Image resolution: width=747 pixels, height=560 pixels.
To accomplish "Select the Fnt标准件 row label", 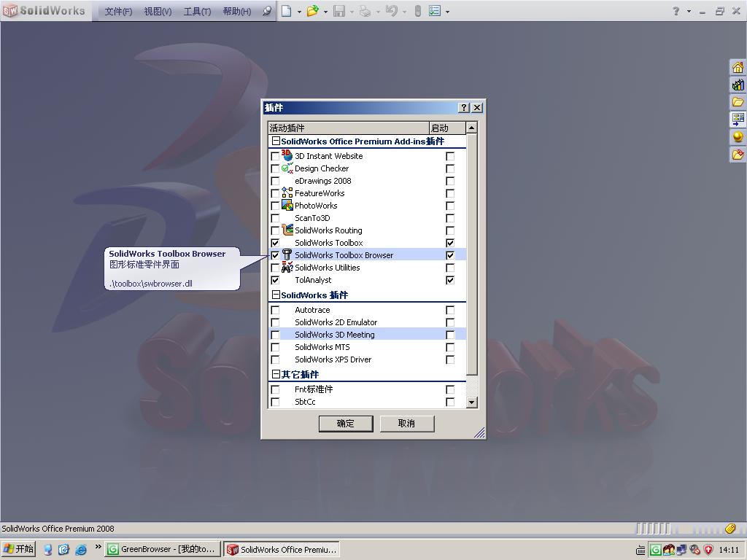I will coord(314,389).
